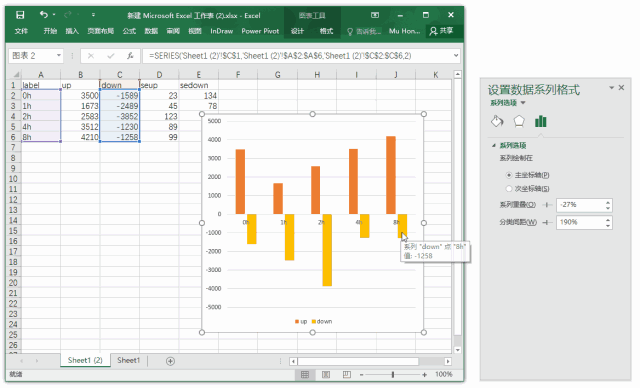Click the zoom slider handle
The width and height of the screenshot is (640, 388).
point(393,375)
